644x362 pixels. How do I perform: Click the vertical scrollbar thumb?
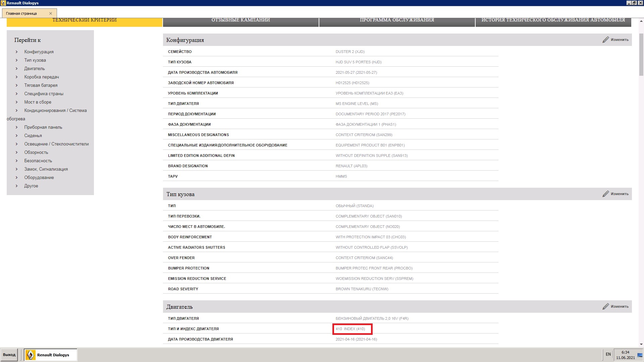point(641,55)
